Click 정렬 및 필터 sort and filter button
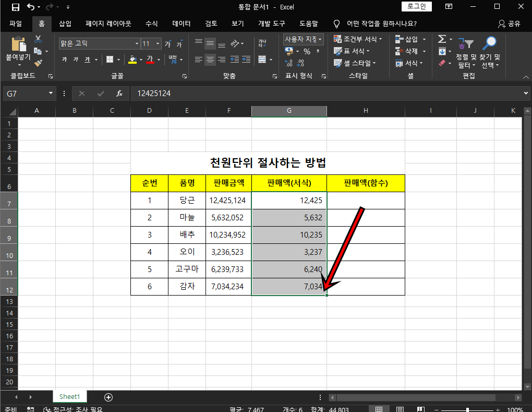Viewport: 532px width, 412px height. [x=466, y=52]
